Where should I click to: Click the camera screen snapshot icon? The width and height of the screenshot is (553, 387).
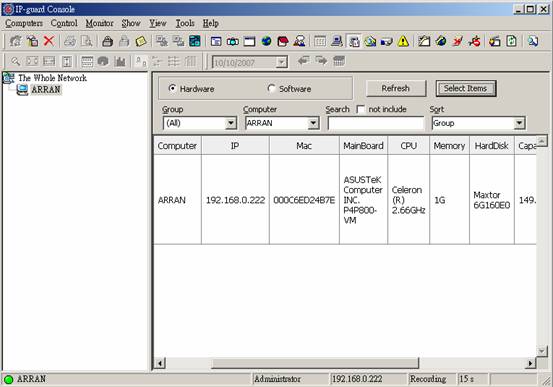coord(233,41)
